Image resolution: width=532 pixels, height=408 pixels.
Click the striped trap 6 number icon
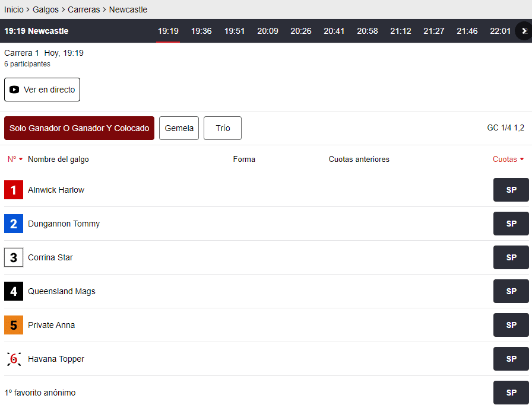(14, 359)
